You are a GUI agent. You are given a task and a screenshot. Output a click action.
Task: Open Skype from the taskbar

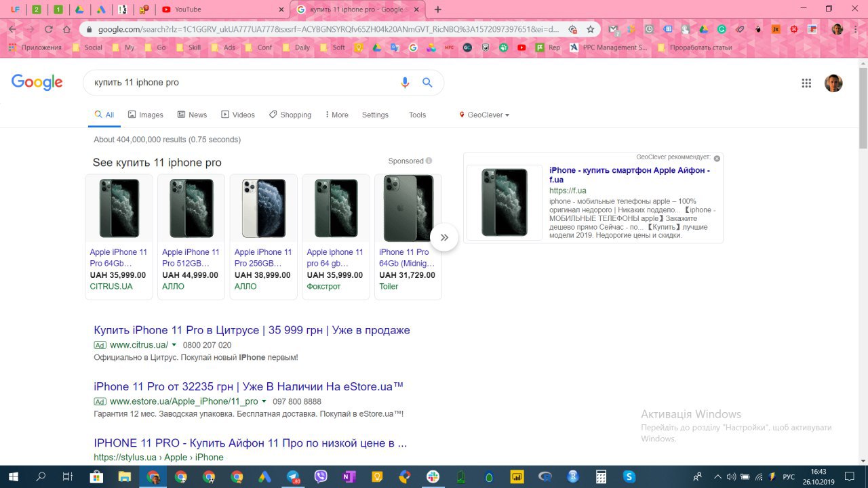[629, 476]
